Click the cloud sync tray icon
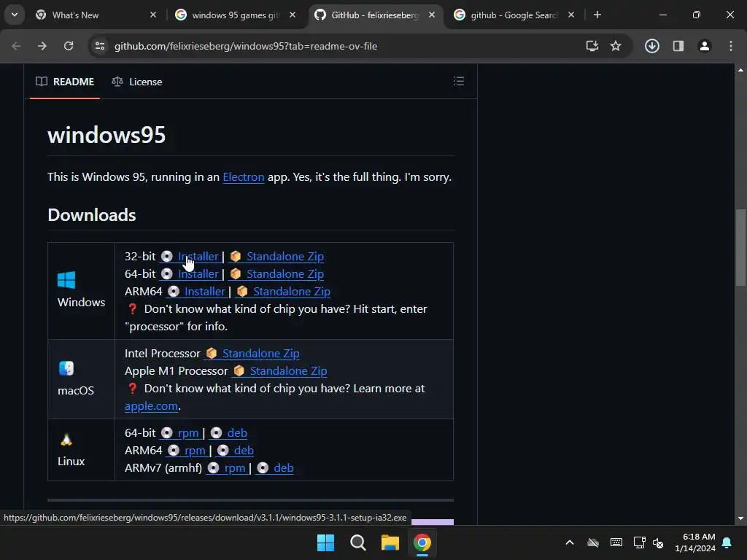 point(592,542)
